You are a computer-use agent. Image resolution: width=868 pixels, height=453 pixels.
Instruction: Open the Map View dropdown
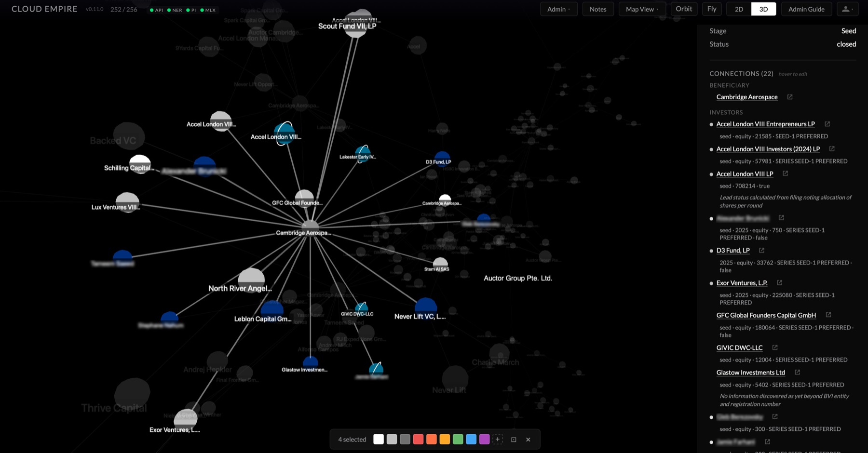[x=642, y=9]
